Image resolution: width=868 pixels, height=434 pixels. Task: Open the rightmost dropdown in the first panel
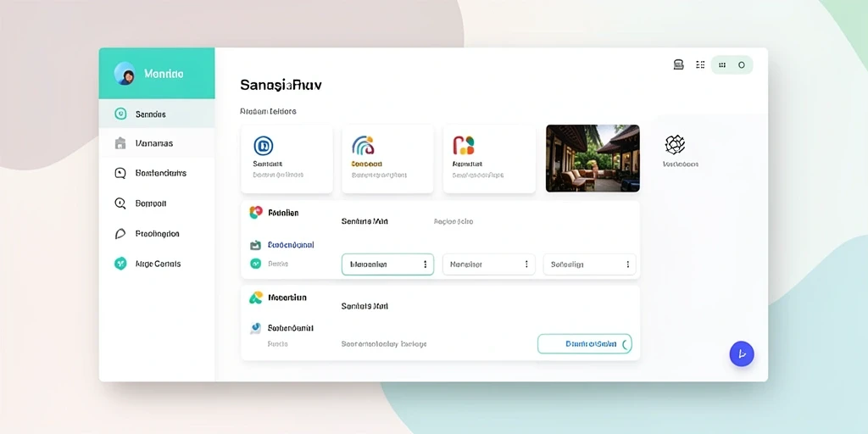click(590, 264)
